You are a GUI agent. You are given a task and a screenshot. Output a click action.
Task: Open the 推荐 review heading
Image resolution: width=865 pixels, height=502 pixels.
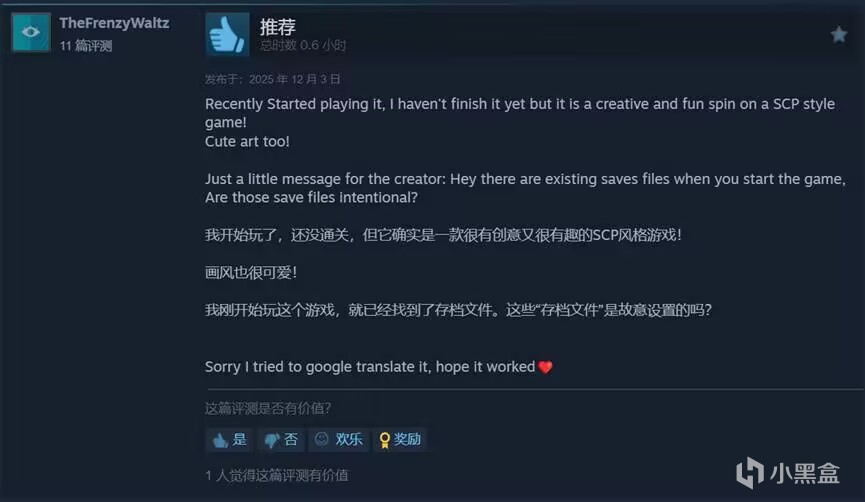tap(277, 26)
